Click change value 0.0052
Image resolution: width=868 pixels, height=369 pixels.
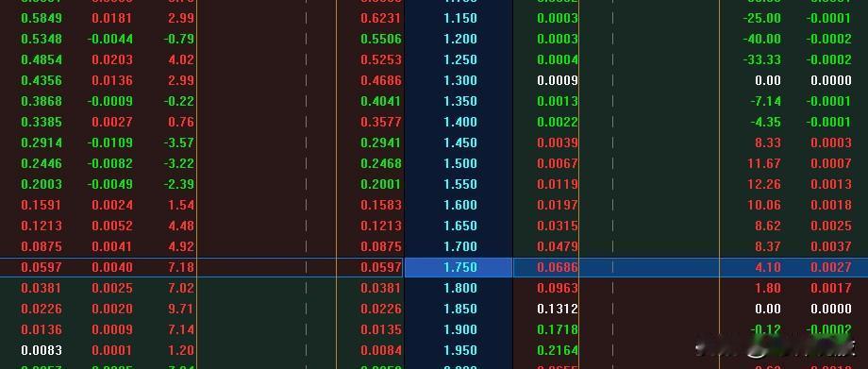click(112, 226)
